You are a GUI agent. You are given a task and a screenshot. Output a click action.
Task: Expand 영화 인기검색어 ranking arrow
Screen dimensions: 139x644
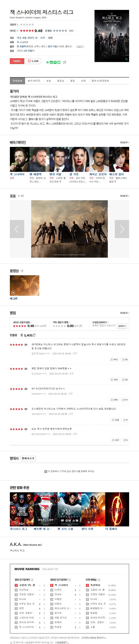[x=32, y=580]
